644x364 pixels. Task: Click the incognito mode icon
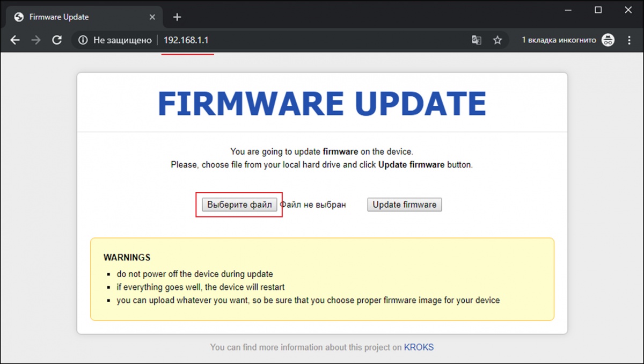click(608, 40)
